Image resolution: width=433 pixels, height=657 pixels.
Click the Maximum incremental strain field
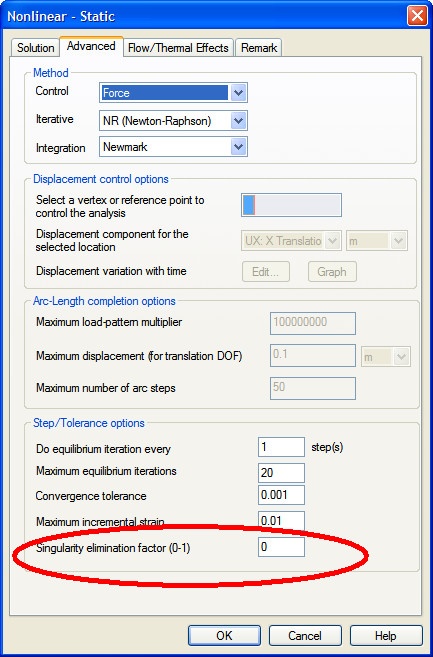click(x=281, y=520)
